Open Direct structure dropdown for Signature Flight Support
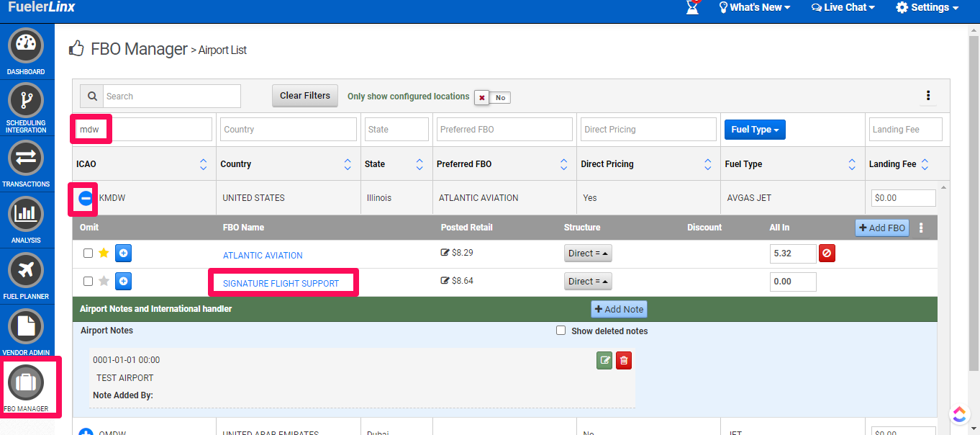 [588, 282]
